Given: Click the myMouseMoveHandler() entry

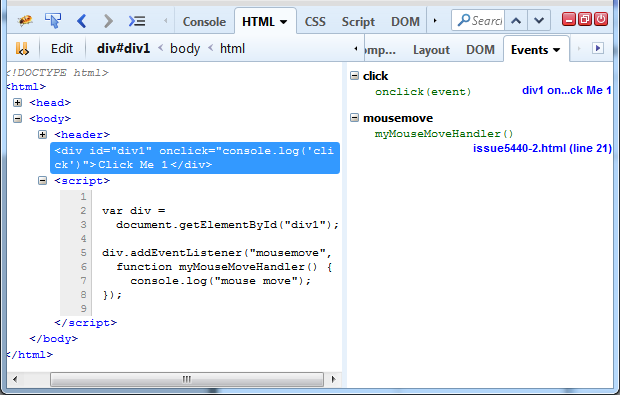Looking at the screenshot, I should (x=444, y=134).
